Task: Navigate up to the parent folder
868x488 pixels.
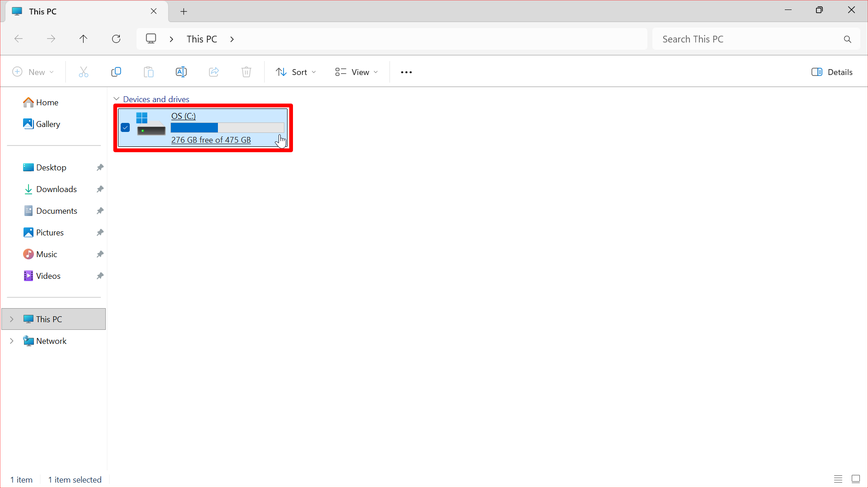Action: [83, 39]
